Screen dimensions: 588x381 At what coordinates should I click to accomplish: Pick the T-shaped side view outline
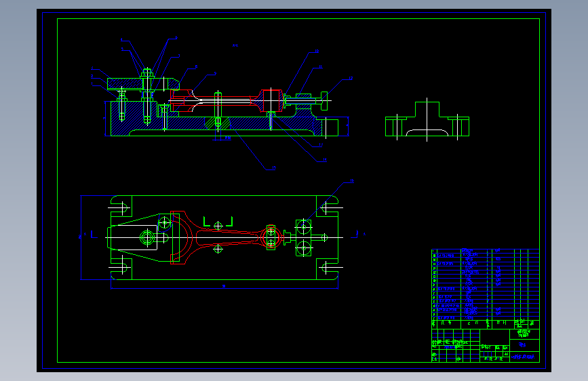pos(427,119)
